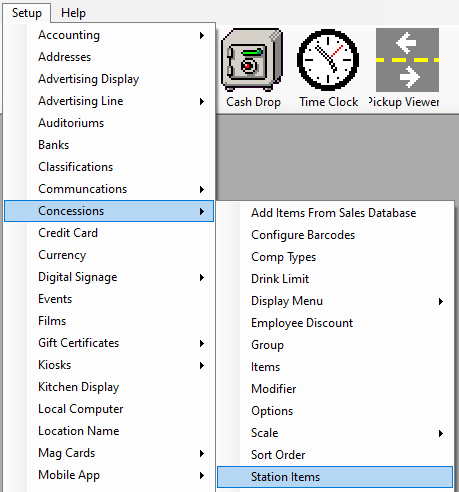Image resolution: width=459 pixels, height=492 pixels.
Task: Expand the Display Menu submenu arrow
Action: tap(441, 301)
